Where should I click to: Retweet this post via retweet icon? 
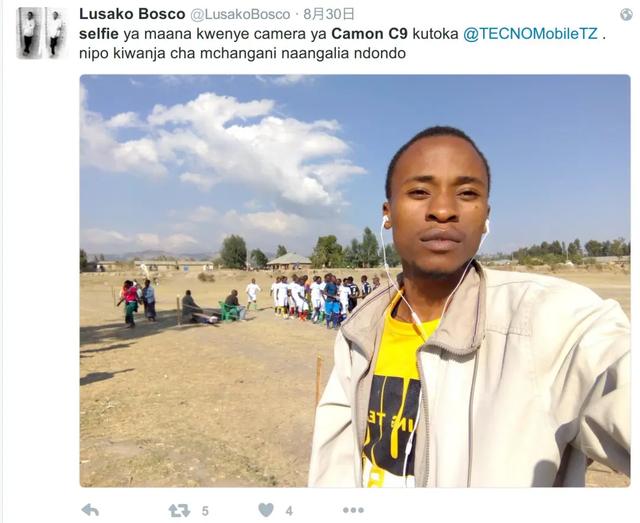(179, 510)
